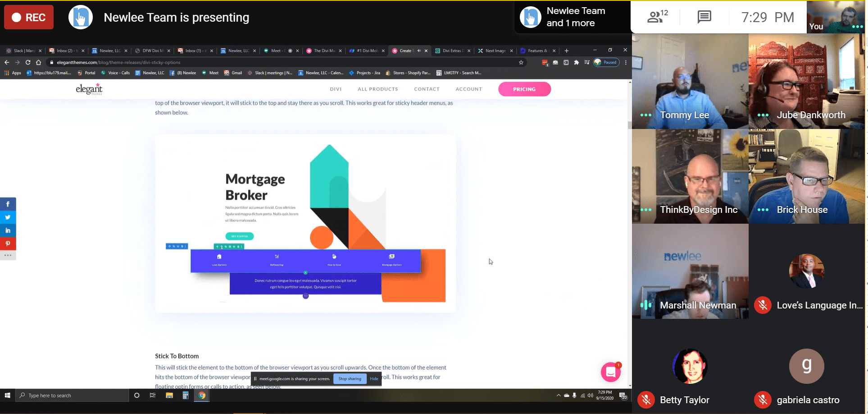Click the red REC recording indicator

[29, 18]
